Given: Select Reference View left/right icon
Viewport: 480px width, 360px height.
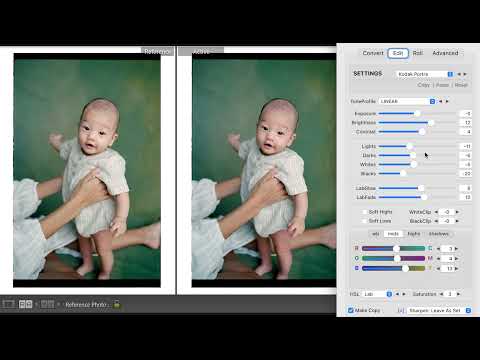Looking at the screenshot, I should pyautogui.click(x=25, y=304).
